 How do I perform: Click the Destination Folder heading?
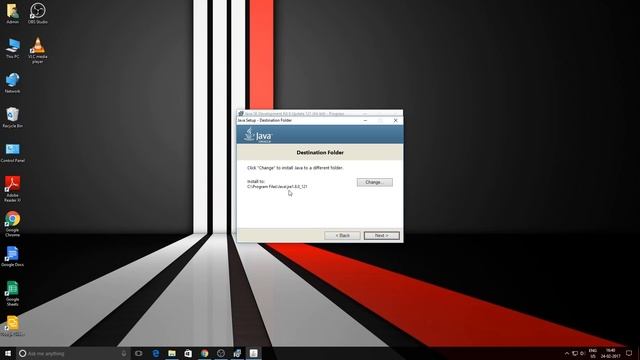[320, 153]
